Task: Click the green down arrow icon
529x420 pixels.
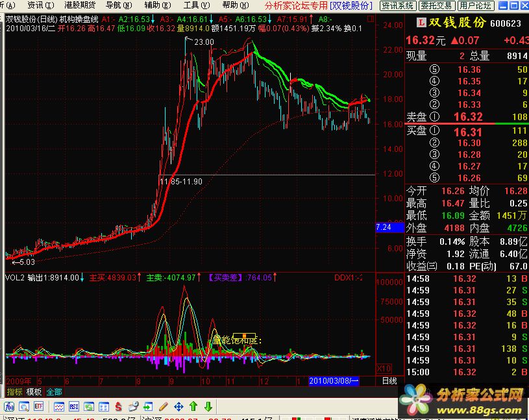Action: pos(208,406)
